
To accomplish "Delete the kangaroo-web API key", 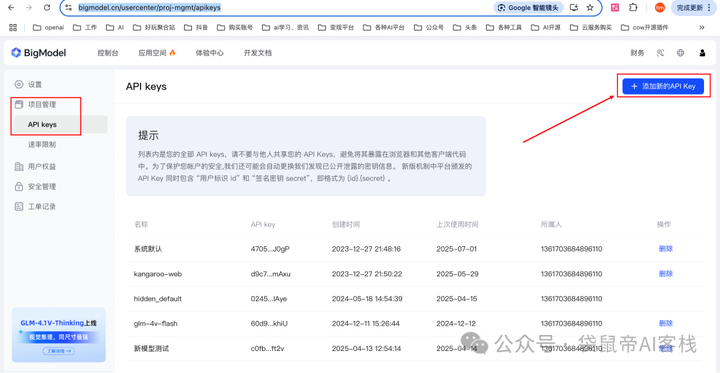I will point(666,274).
